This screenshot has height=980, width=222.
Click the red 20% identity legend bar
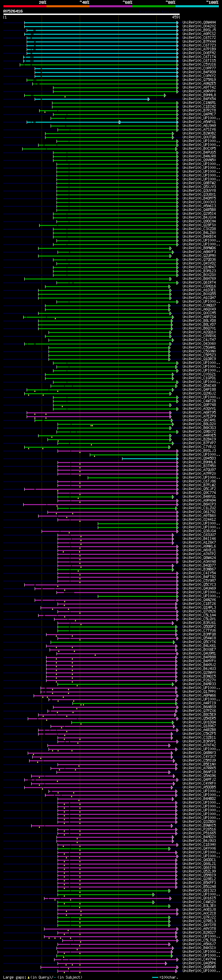pyautogui.click(x=25, y=6)
